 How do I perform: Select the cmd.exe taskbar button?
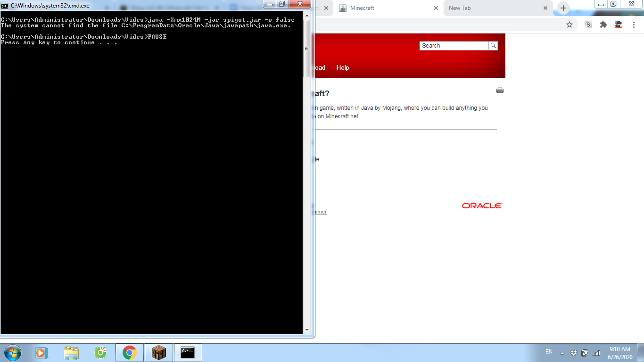[x=188, y=353]
